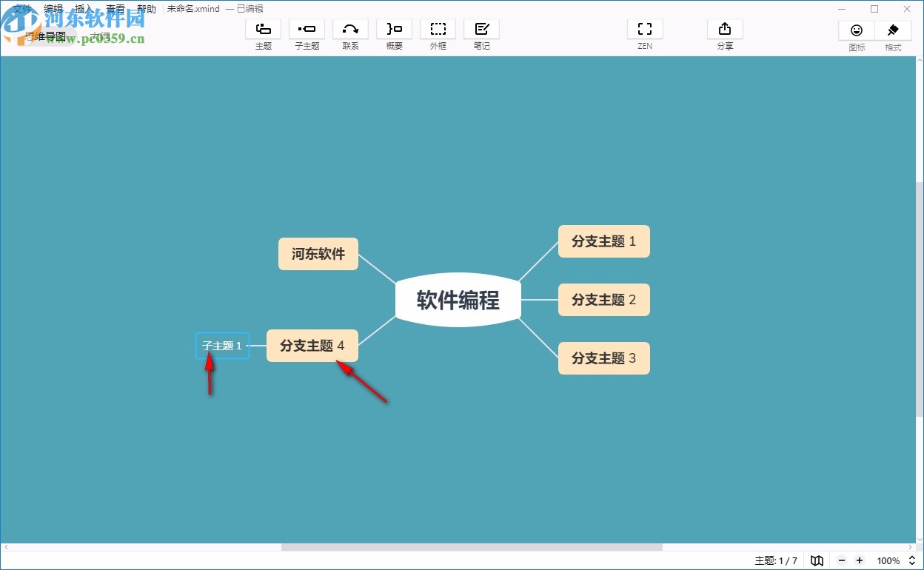Open the 图标 (Markers) panel
Image resolution: width=924 pixels, height=570 pixels.
(856, 33)
